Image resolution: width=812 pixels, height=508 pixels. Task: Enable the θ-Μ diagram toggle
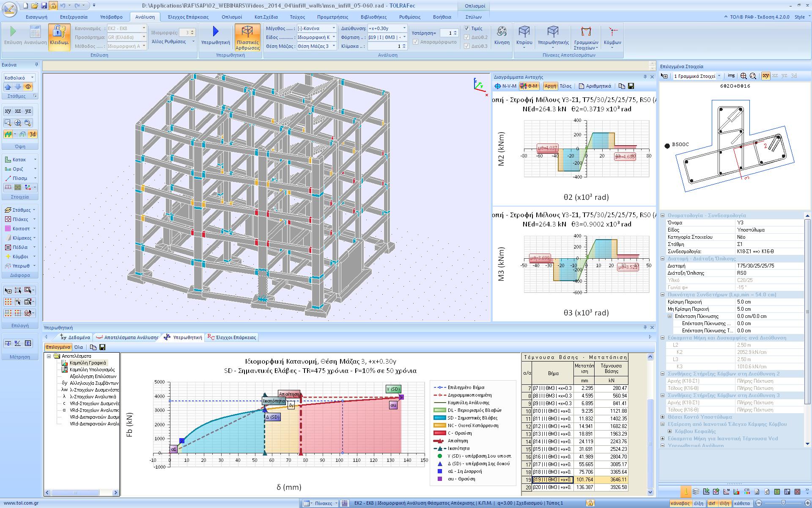coord(529,86)
